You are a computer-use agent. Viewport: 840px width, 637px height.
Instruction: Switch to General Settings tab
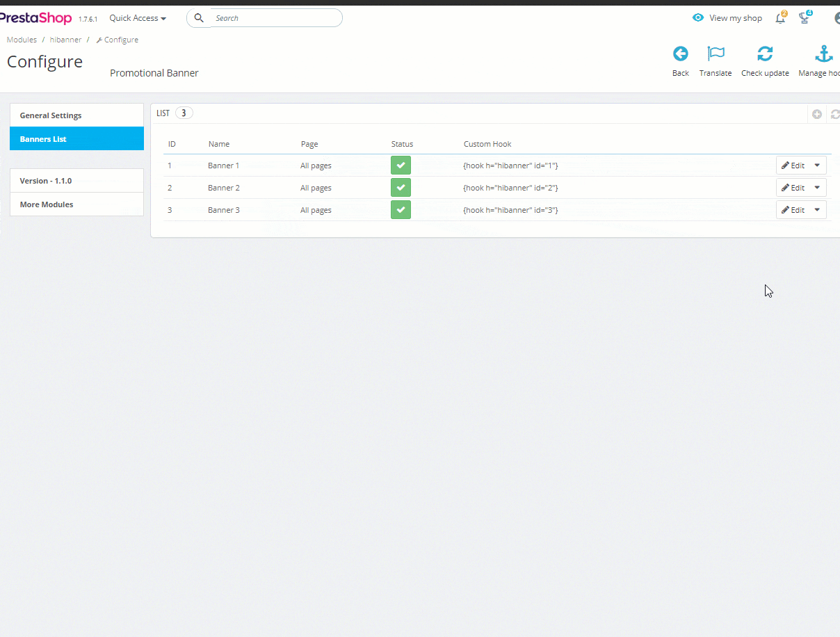(x=76, y=115)
